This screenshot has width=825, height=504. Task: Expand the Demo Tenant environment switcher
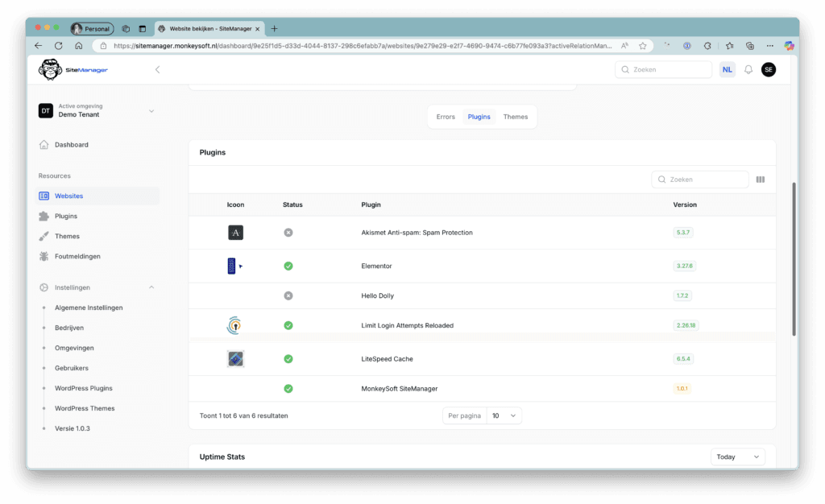[151, 111]
